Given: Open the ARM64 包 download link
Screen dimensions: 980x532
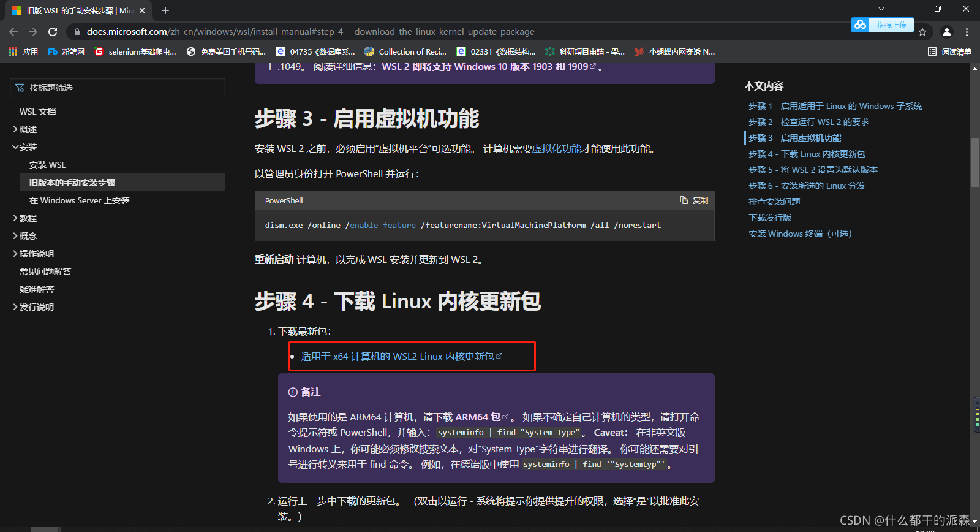Looking at the screenshot, I should coord(481,417).
